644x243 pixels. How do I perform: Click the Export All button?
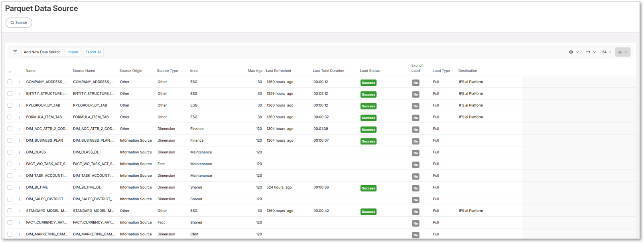(93, 52)
